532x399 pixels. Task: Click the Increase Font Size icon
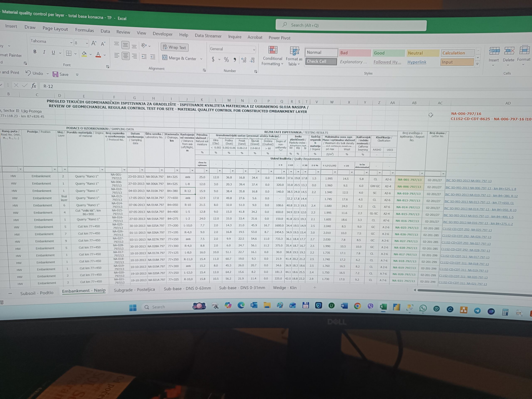pos(94,43)
